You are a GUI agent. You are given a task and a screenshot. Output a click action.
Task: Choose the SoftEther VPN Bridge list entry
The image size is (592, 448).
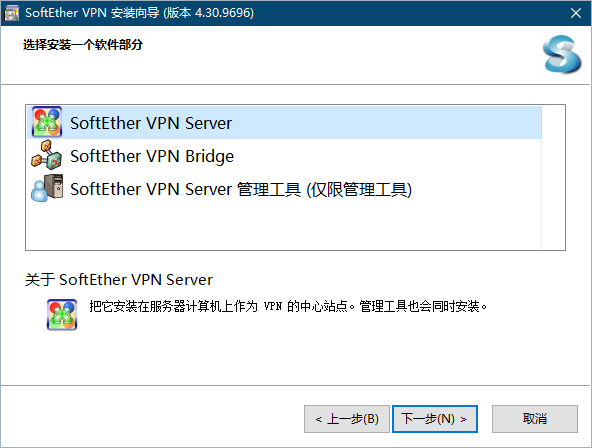(284, 155)
